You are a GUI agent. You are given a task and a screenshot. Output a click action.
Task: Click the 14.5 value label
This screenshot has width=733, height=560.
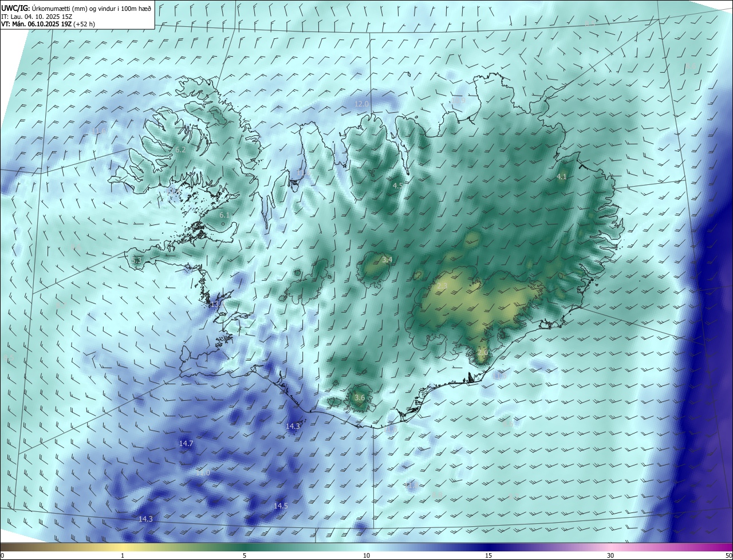tap(281, 506)
